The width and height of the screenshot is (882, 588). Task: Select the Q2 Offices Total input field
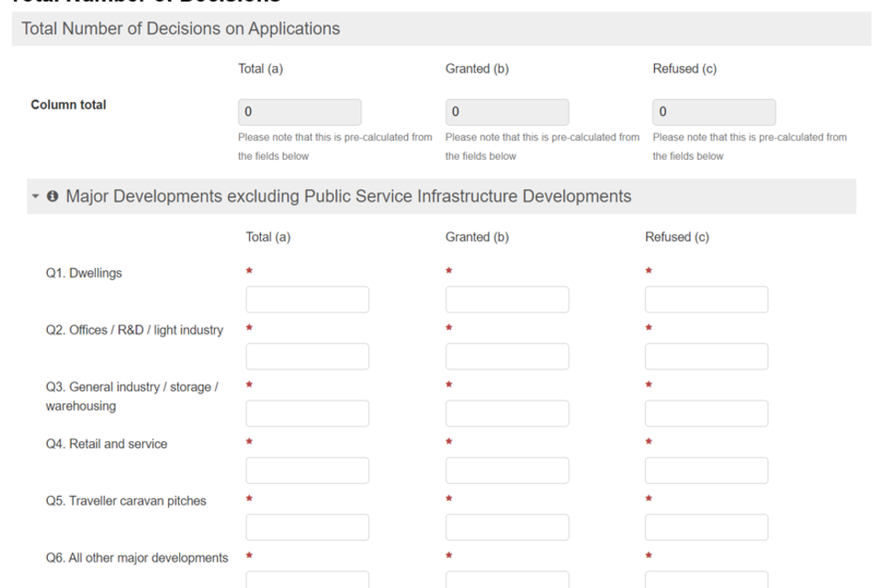307,356
